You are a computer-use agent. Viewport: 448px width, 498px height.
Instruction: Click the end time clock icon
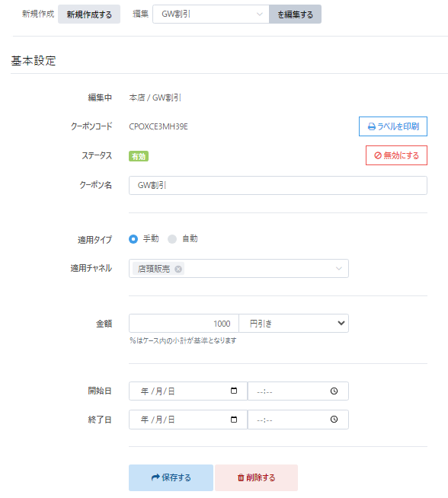pos(334,420)
